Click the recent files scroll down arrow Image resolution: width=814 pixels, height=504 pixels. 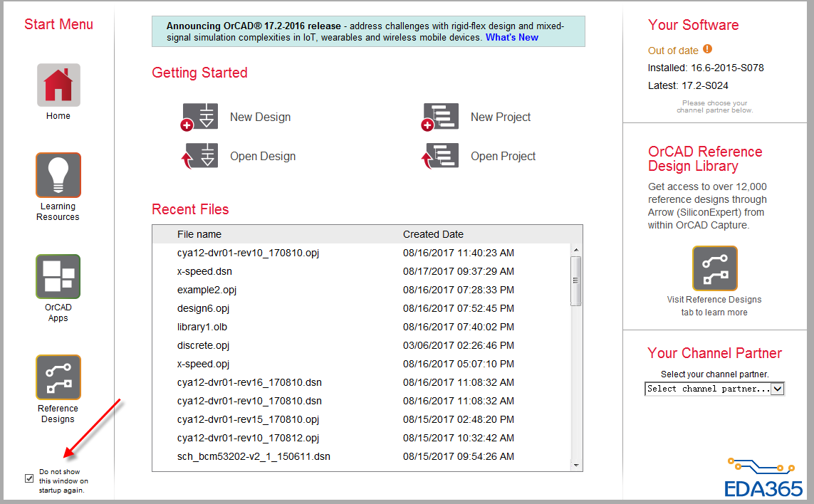[x=575, y=466]
